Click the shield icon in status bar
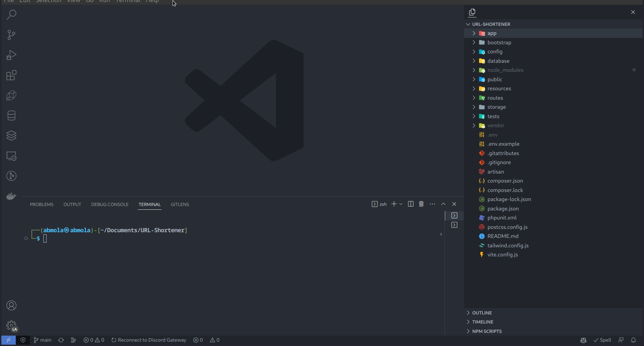 point(23,340)
